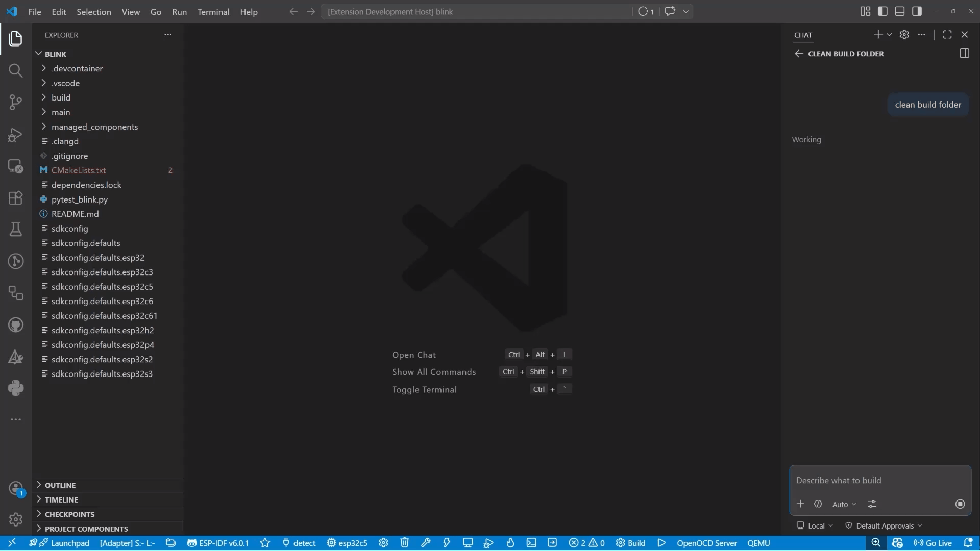Expand the PROJECT COMPONENTS section
The height and width of the screenshot is (551, 980).
(x=107, y=529)
